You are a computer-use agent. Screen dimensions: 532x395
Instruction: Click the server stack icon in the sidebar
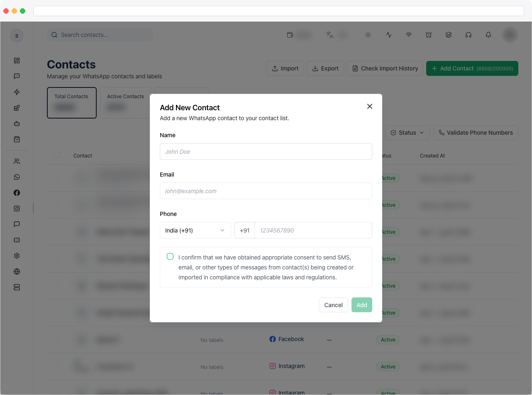click(x=17, y=287)
